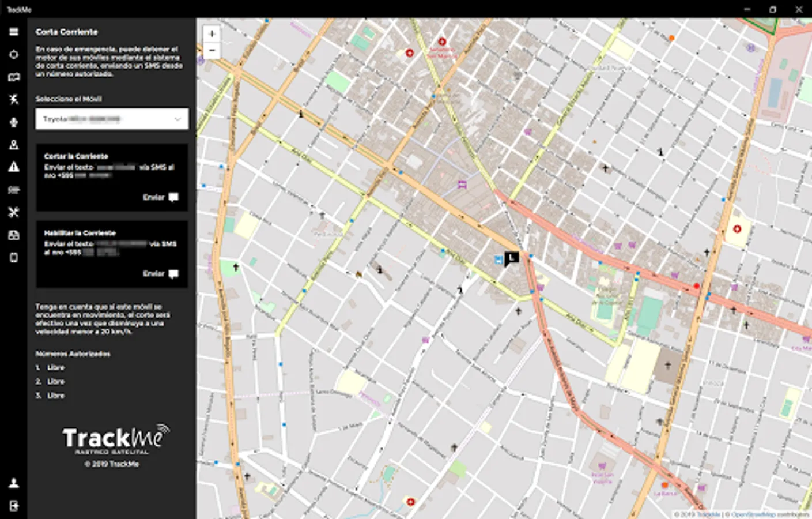
Task: Click the Corta Corriente heading
Action: pyautogui.click(x=67, y=32)
